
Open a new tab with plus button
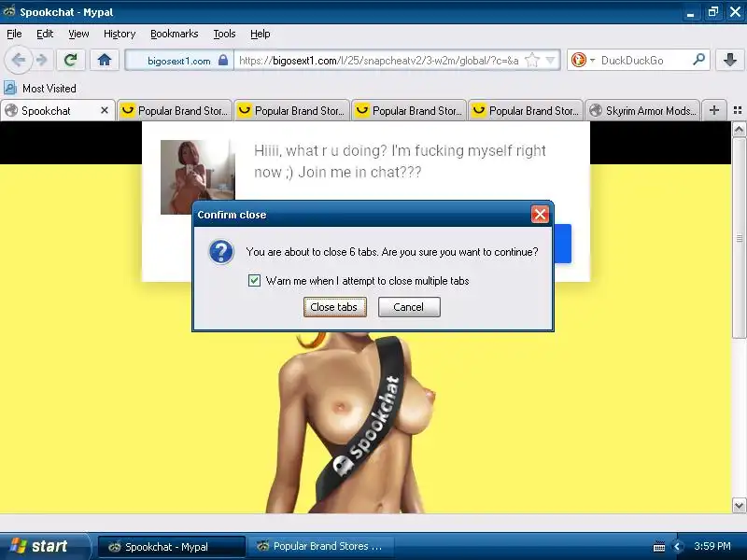point(713,110)
